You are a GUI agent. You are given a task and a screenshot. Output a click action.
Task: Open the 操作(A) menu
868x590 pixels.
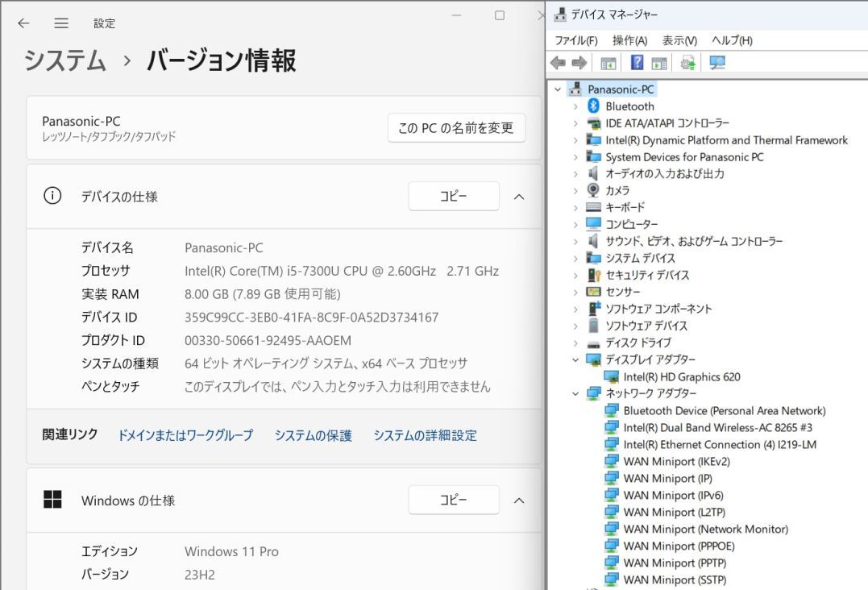click(x=630, y=40)
